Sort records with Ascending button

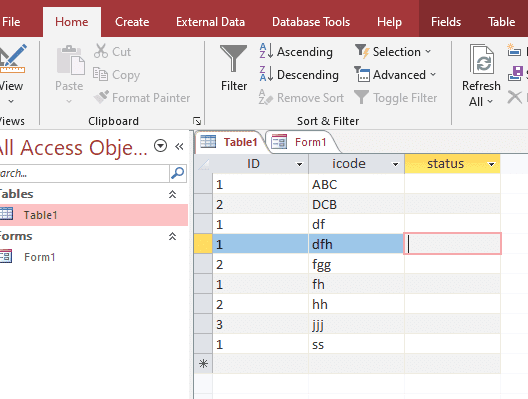tap(296, 52)
